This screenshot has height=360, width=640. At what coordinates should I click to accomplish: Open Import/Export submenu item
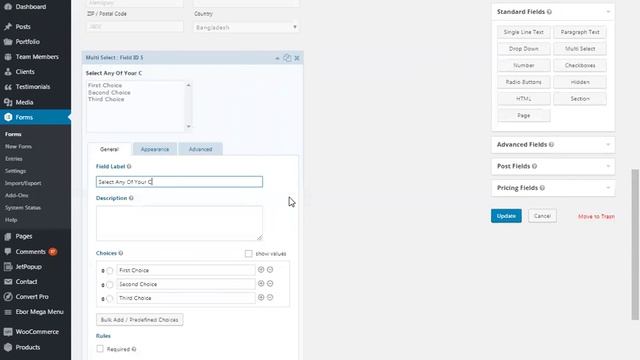pyautogui.click(x=23, y=183)
